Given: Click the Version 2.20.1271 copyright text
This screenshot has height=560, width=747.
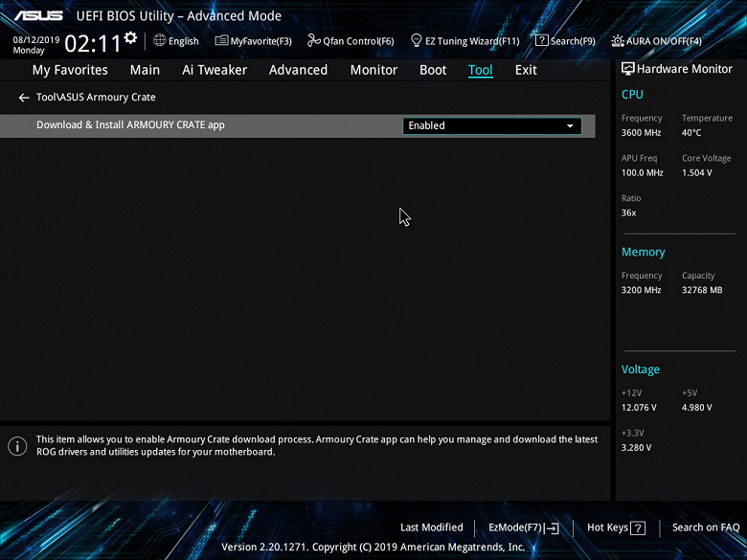Looking at the screenshot, I should point(373,548).
